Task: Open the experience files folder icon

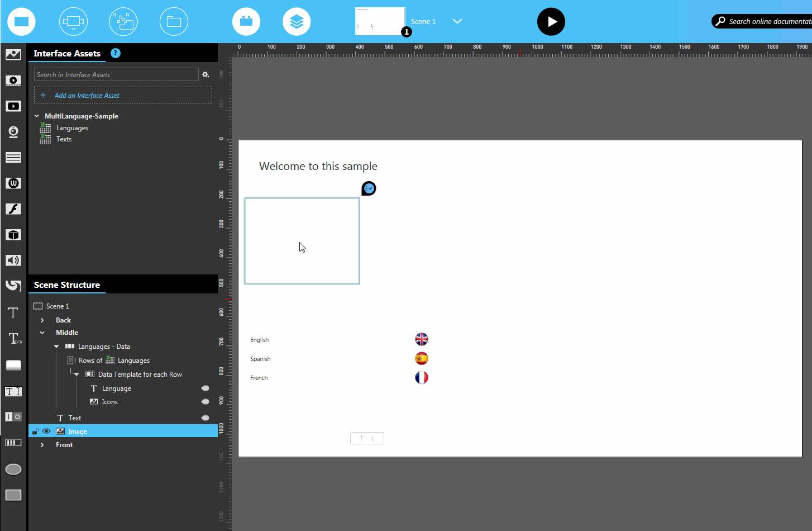Action: pos(174,21)
